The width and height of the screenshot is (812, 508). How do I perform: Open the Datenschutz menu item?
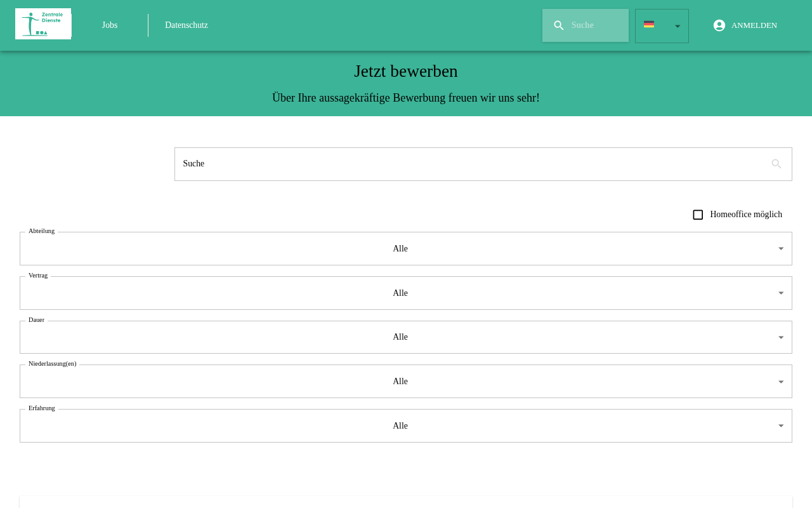[x=187, y=25]
